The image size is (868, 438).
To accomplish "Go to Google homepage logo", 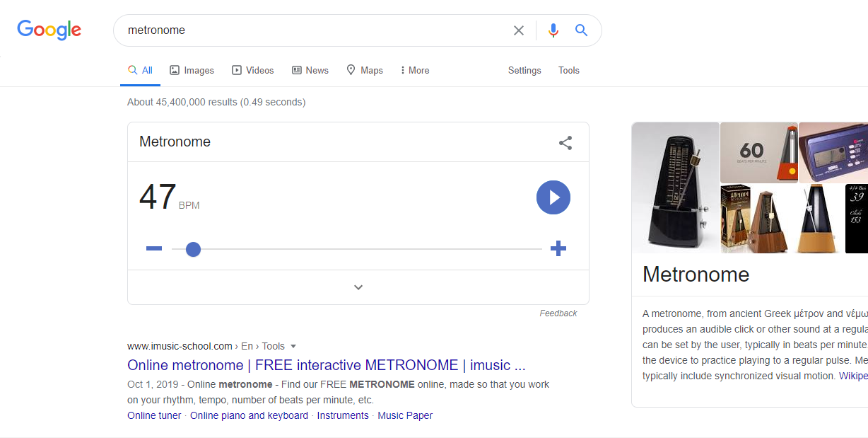I will pos(49,30).
